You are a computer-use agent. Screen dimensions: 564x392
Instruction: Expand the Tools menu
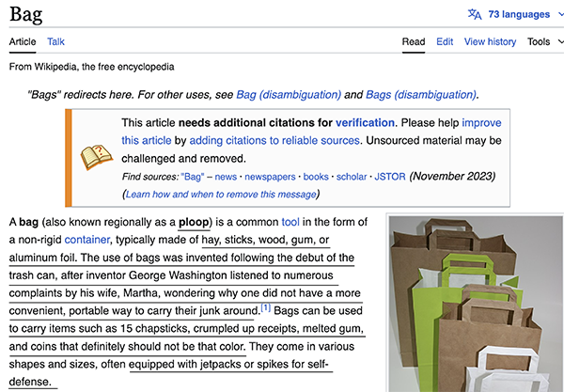(x=544, y=41)
